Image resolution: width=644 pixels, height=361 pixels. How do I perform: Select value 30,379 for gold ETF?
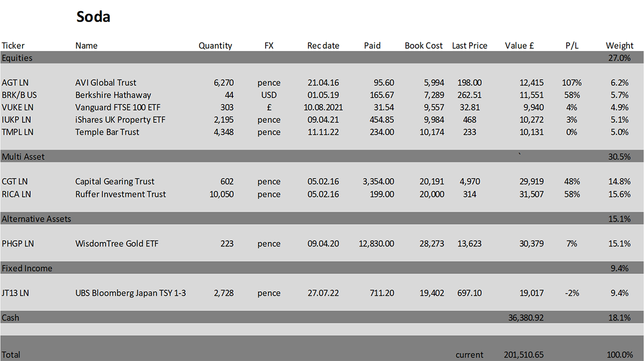tap(531, 243)
